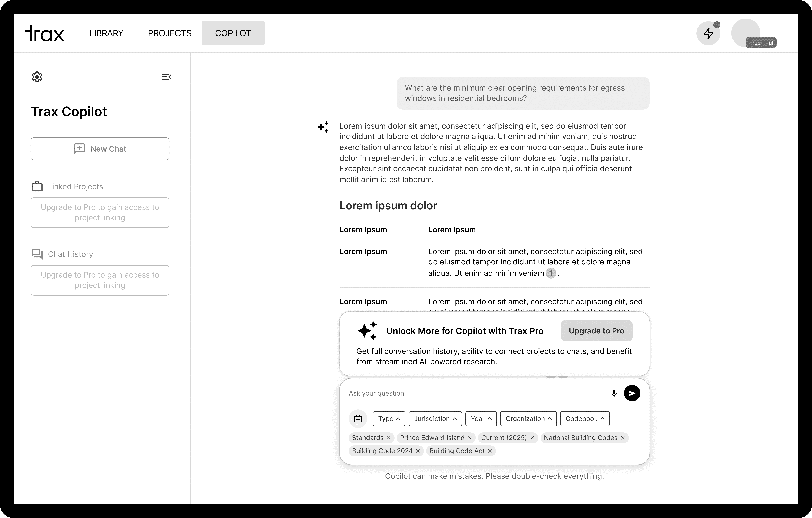Click the lightning bolt notification icon
812x518 pixels.
(708, 33)
